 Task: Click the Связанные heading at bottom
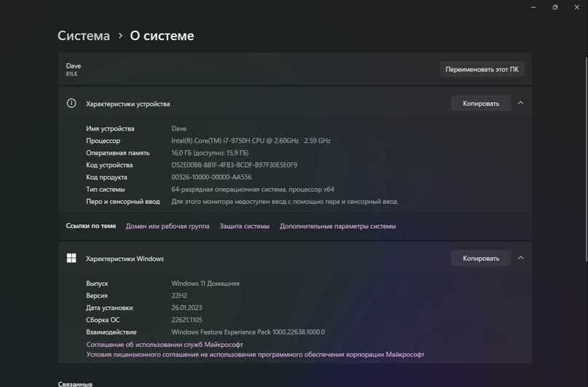(x=75, y=383)
